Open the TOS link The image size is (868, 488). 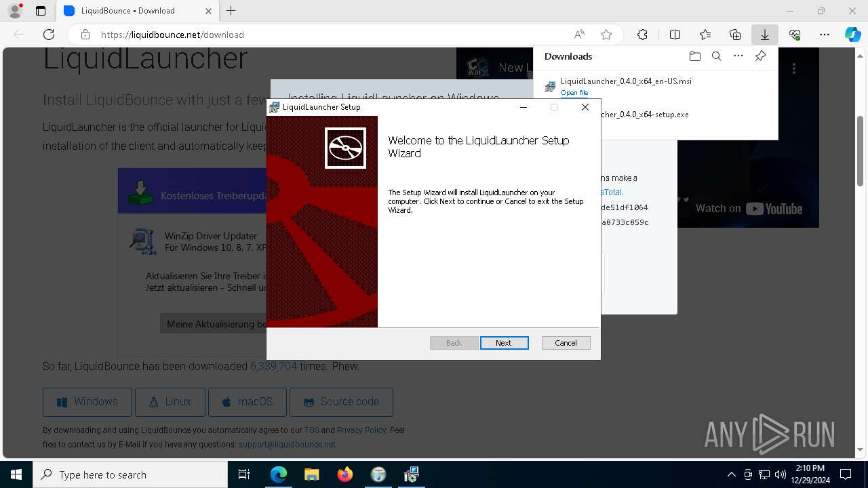click(311, 430)
